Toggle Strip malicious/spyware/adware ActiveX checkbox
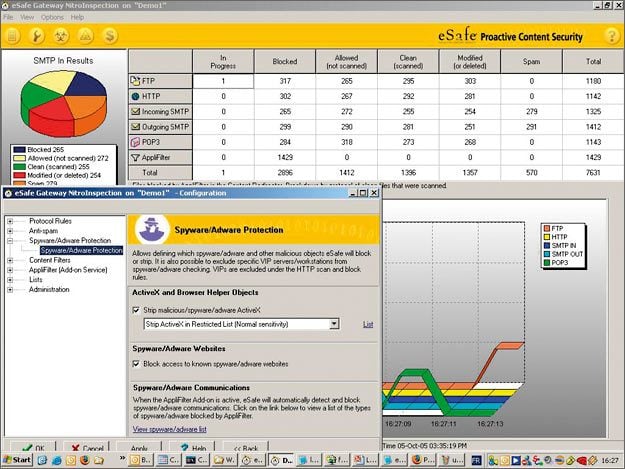This screenshot has height=469, width=625. [x=138, y=310]
